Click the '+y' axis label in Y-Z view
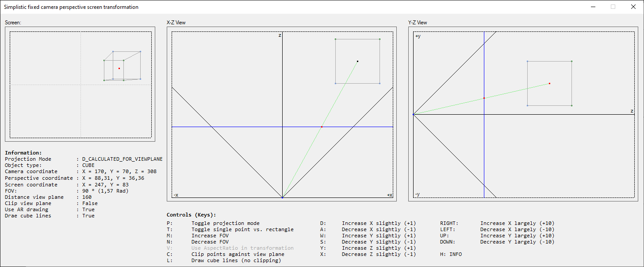644x267 pixels. 418,36
